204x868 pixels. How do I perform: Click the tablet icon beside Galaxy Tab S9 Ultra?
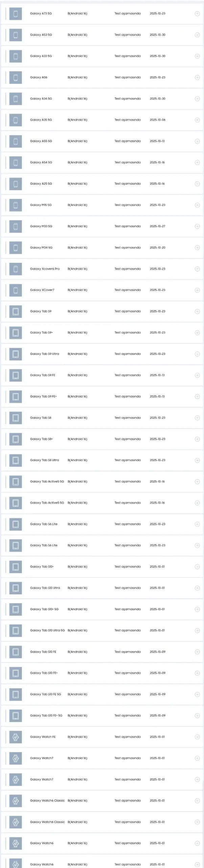[16, 354]
